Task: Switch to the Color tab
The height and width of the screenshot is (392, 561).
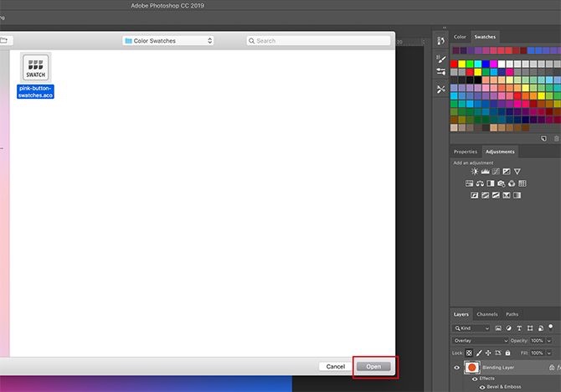Action: point(461,37)
